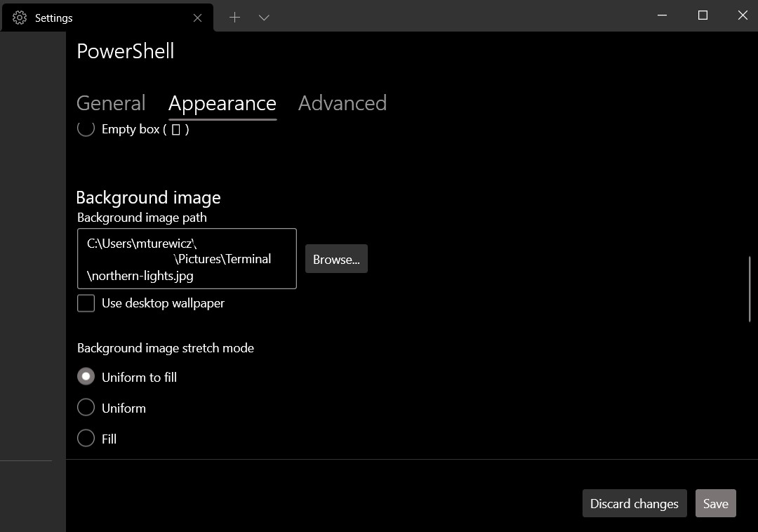Click the Browse... button

[336, 259]
